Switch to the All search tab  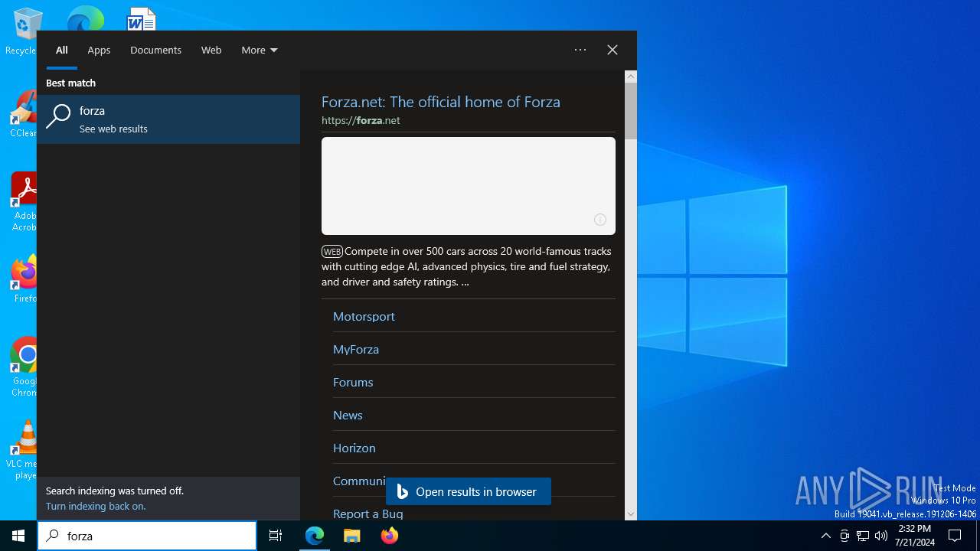[62, 50]
